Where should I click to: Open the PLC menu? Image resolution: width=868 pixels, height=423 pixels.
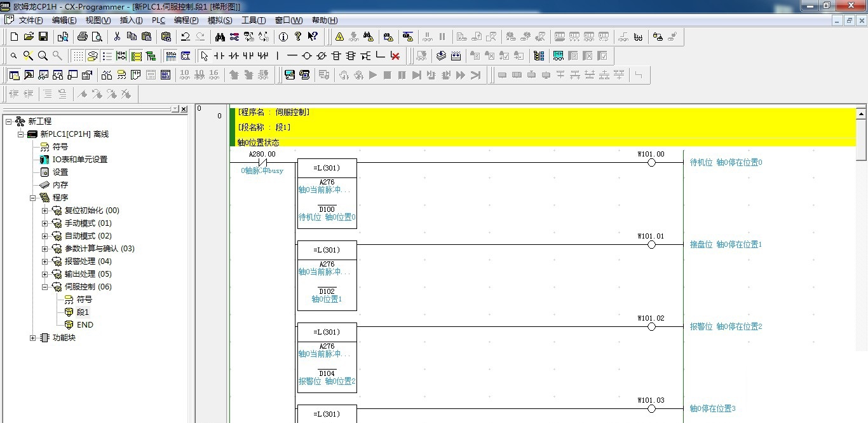coord(158,20)
